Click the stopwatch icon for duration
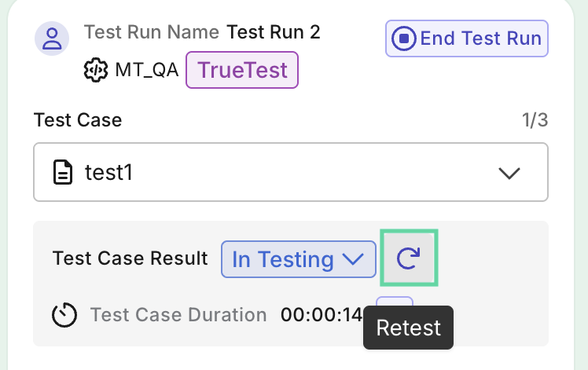The image size is (588, 370). (64, 315)
